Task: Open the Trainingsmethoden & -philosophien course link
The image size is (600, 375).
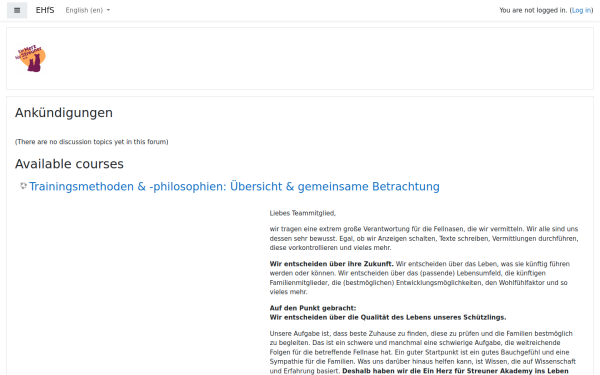Action: click(x=234, y=187)
